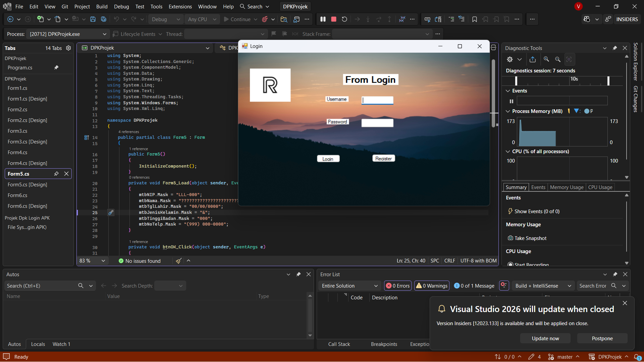Click the Password field in Login window
The width and height of the screenshot is (644, 362).
(x=377, y=123)
